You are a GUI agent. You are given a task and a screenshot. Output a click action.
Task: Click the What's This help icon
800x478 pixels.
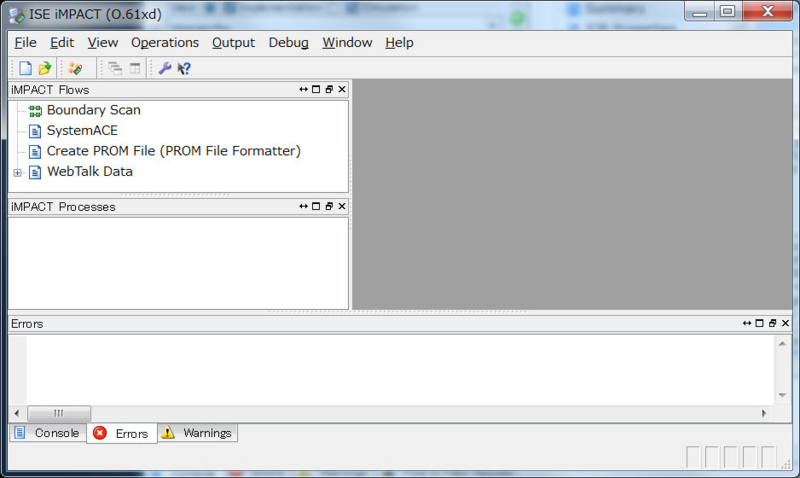point(184,68)
